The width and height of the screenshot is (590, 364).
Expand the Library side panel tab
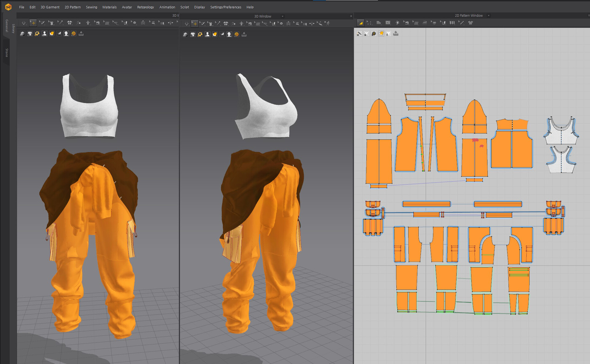[13, 28]
